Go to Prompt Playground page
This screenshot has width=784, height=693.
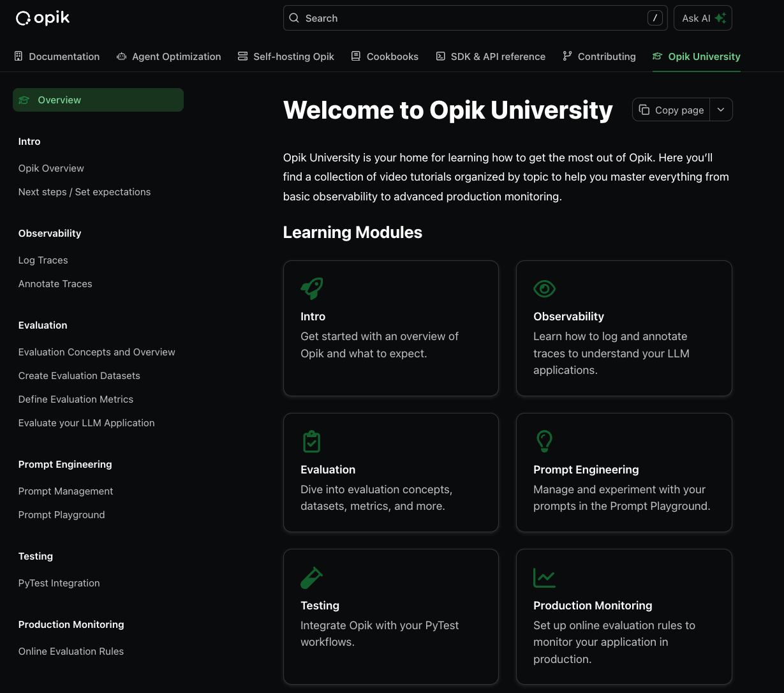pyautogui.click(x=61, y=515)
